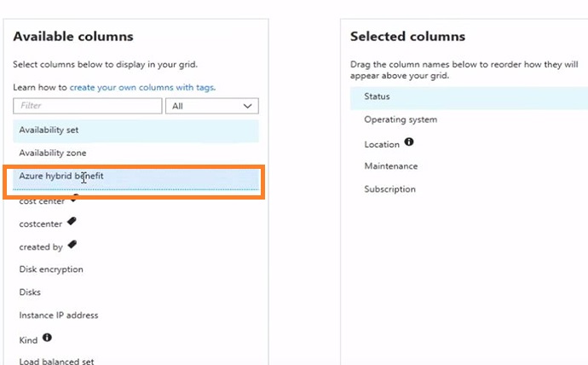Click the tag icon beside created by
This screenshot has width=588, height=365.
click(72, 245)
